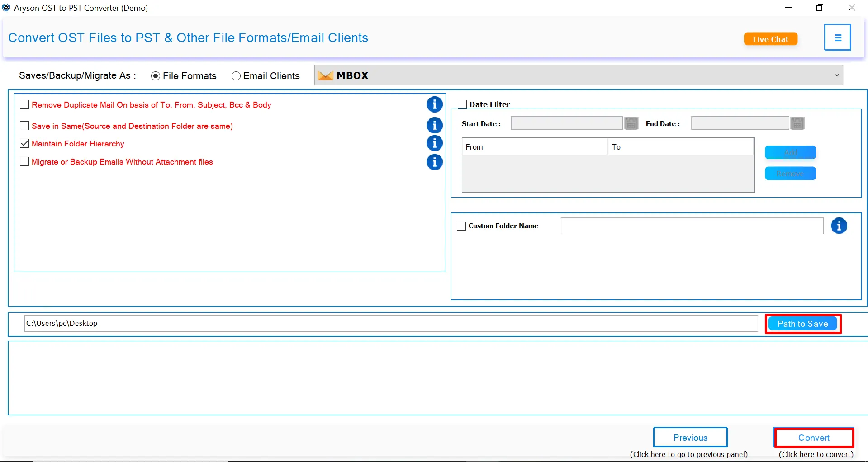
Task: Click the End Date input field
Action: [x=740, y=123]
